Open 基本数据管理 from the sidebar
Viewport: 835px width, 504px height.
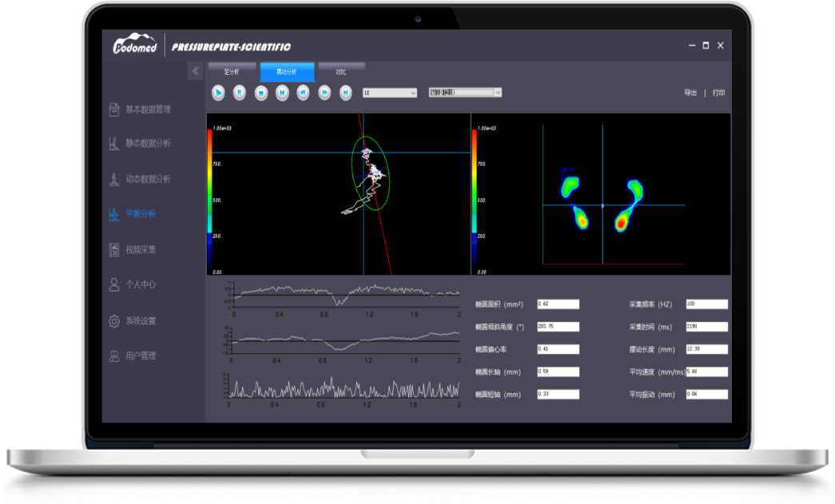click(x=148, y=109)
